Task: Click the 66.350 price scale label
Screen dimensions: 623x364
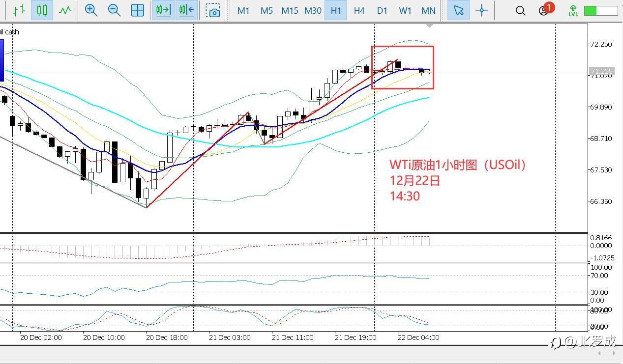Action: [601, 201]
